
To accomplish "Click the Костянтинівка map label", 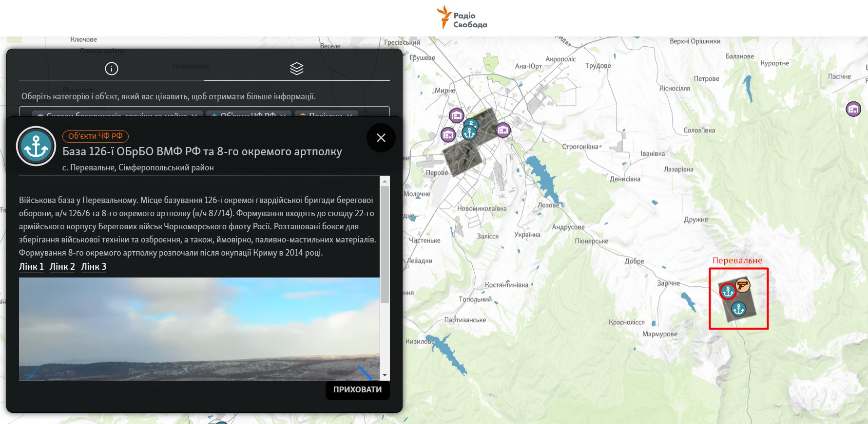I will [x=506, y=285].
